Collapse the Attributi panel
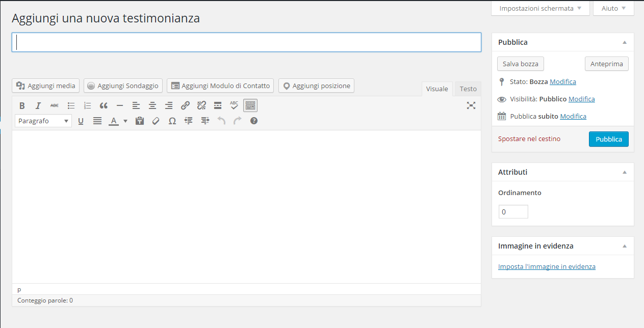Viewport: 644px width, 328px height. point(625,172)
